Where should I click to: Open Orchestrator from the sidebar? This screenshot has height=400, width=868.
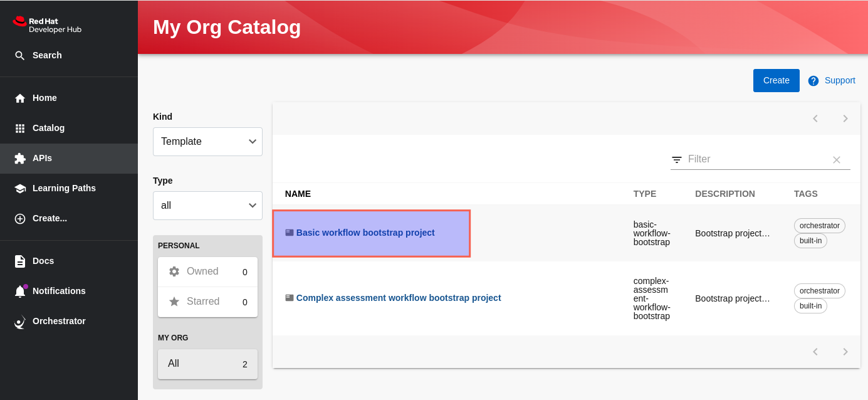69,321
